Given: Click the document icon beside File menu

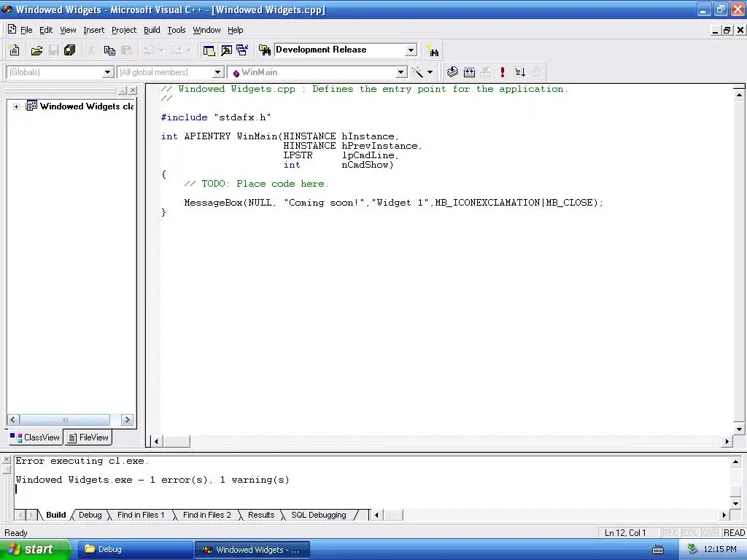Looking at the screenshot, I should click(12, 29).
